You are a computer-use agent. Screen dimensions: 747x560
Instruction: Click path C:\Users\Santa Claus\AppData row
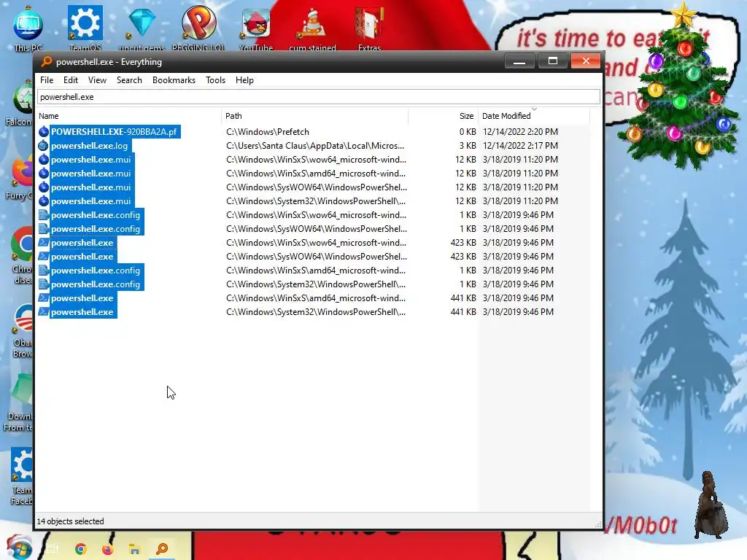(315, 146)
